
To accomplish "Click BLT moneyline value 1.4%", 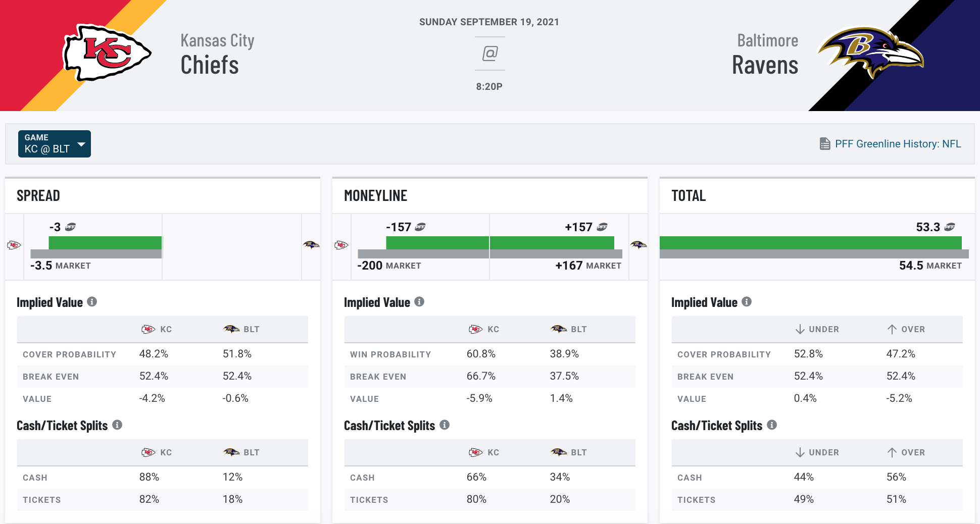I will point(561,398).
